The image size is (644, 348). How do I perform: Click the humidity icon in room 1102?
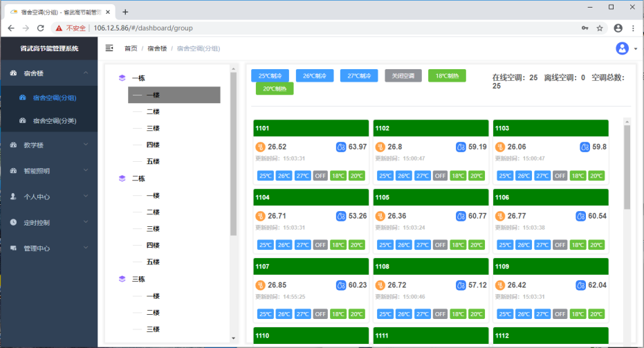pos(461,147)
